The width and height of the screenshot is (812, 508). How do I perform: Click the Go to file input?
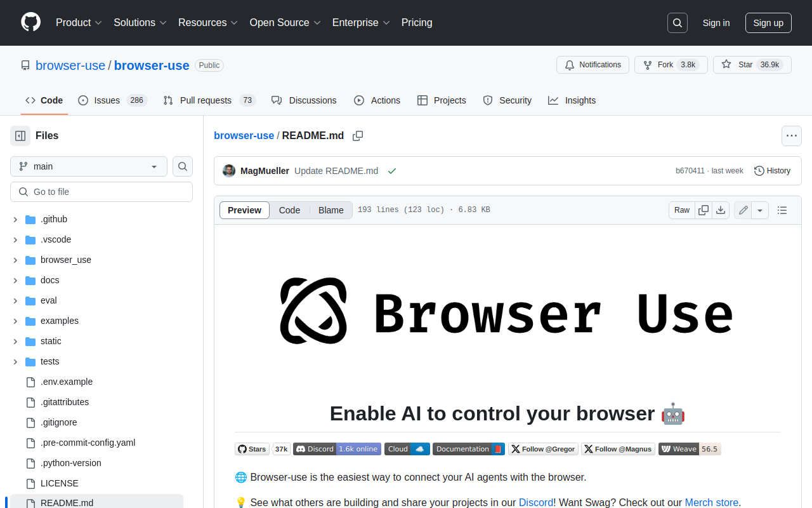(x=101, y=192)
